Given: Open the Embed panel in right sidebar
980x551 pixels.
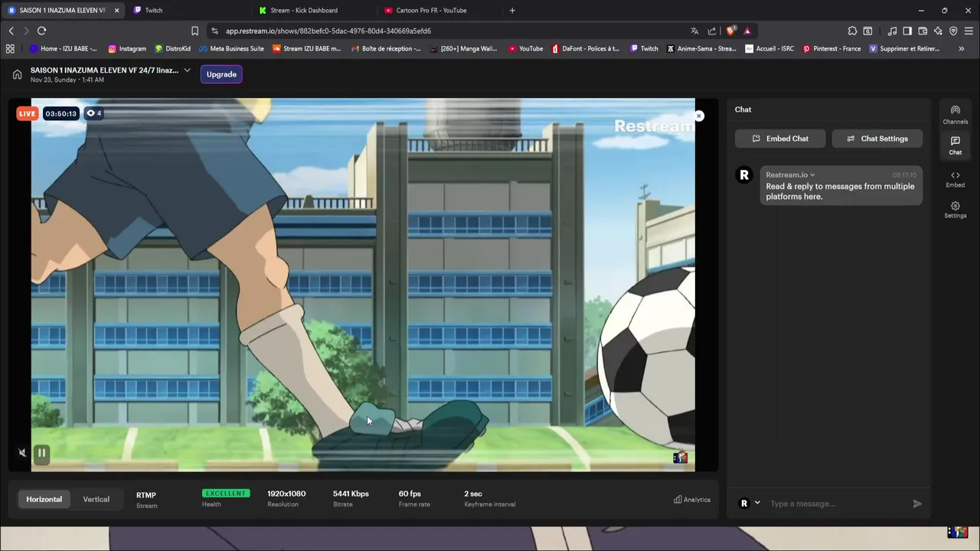Looking at the screenshot, I should pos(955,178).
